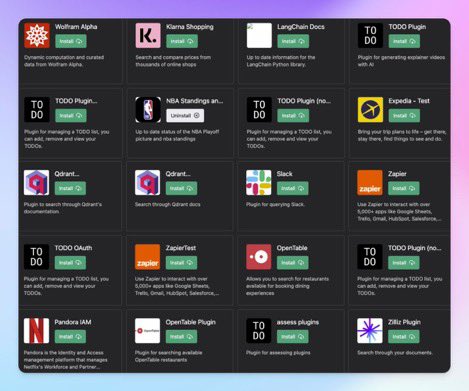This screenshot has width=469, height=391.
Task: Install the Klarna Shopping plugin
Action: (182, 41)
